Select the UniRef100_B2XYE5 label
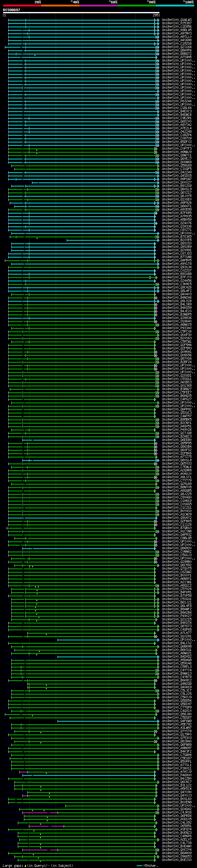 pyautogui.click(x=177, y=240)
